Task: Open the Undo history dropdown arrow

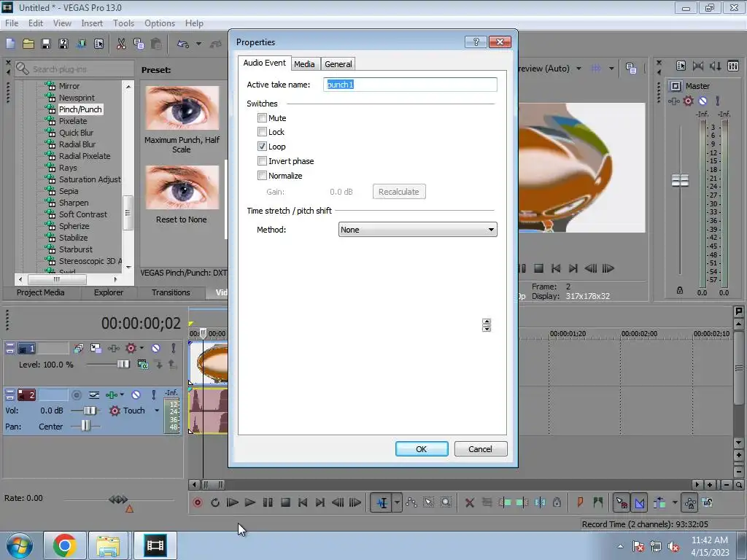Action: pos(198,44)
